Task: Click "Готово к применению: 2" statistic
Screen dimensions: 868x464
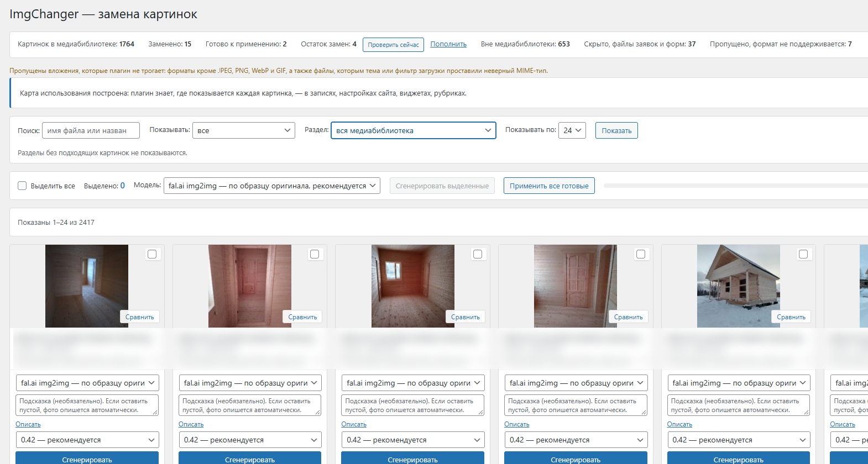Action: (246, 44)
